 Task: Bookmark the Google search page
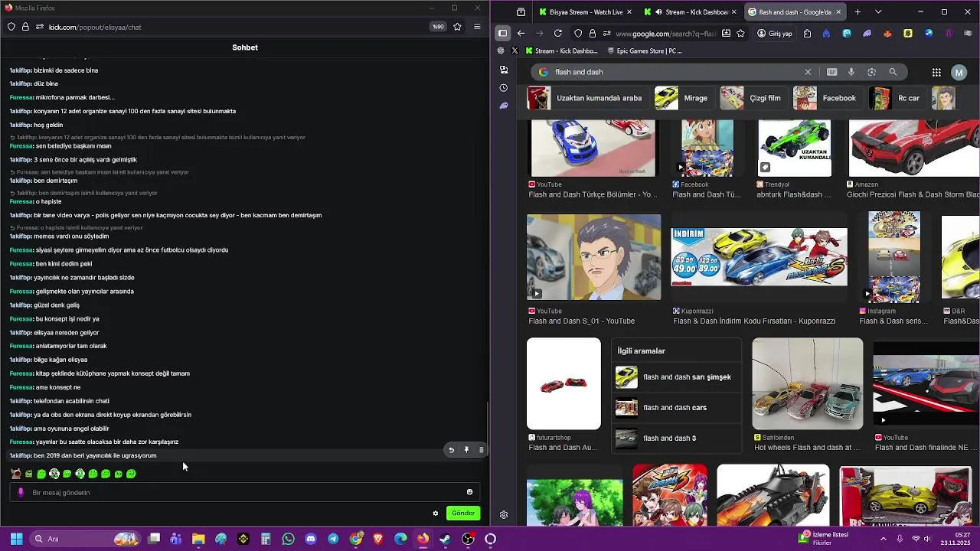(740, 33)
